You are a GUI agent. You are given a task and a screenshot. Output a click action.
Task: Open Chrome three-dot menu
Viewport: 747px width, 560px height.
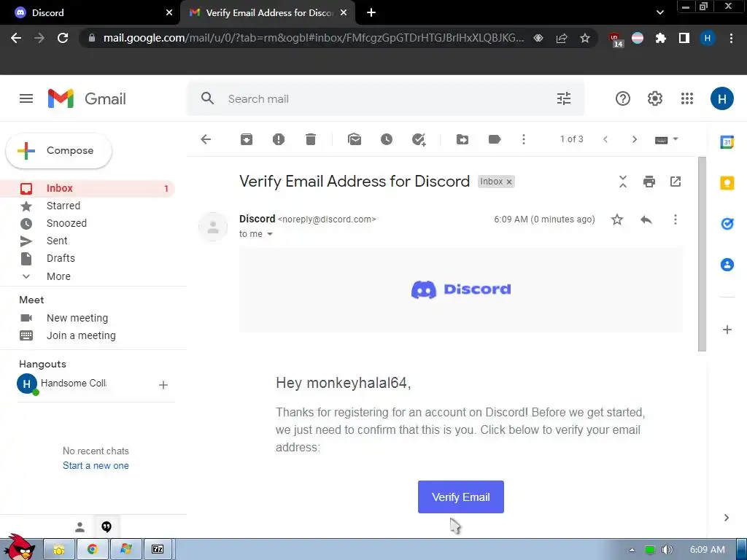(x=731, y=38)
